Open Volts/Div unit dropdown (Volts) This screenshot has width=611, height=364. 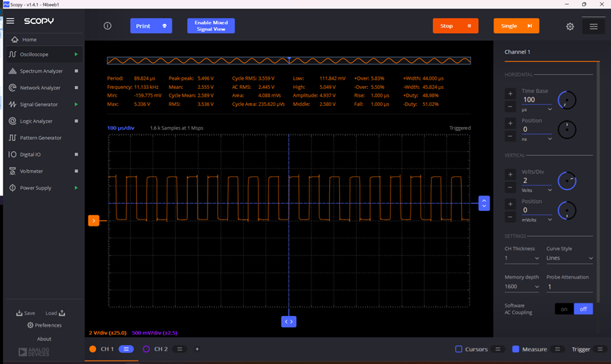pyautogui.click(x=537, y=190)
